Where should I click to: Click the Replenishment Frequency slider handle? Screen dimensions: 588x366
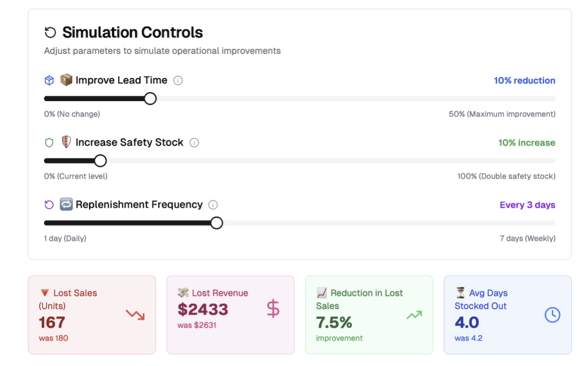pos(217,223)
